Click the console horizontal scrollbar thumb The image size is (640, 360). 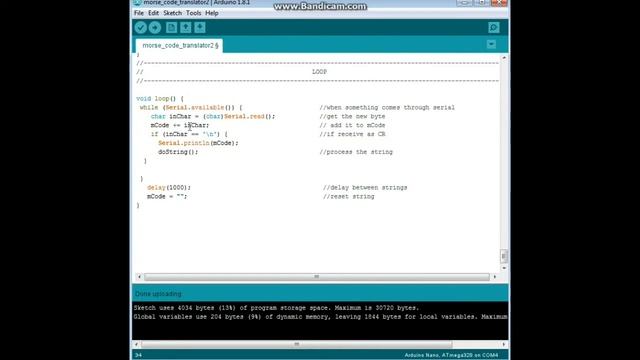tap(297, 344)
